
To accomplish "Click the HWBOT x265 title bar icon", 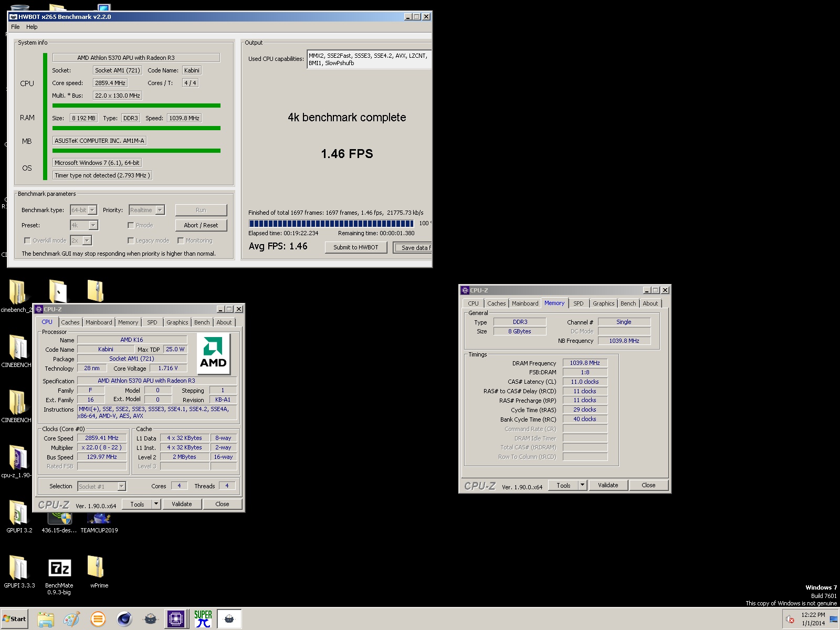I will pyautogui.click(x=14, y=17).
